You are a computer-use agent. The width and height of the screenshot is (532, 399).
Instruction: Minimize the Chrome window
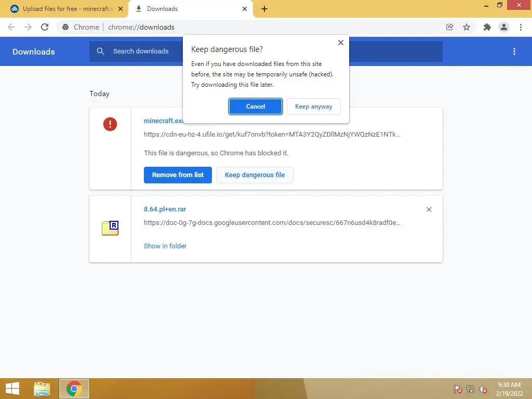point(486,5)
